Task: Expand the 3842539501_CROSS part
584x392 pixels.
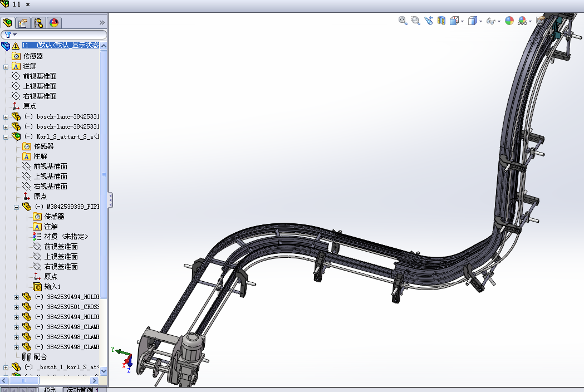Action: click(16, 307)
